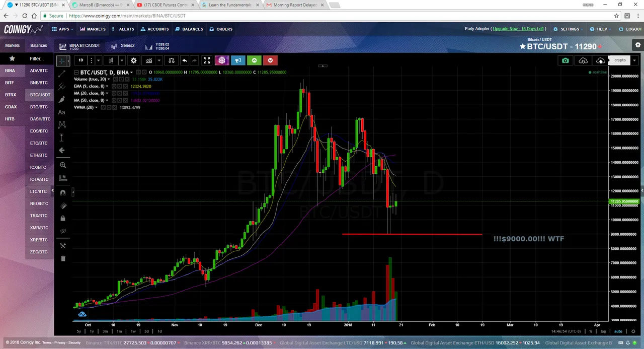Select the ETH/BTC market

(39, 155)
